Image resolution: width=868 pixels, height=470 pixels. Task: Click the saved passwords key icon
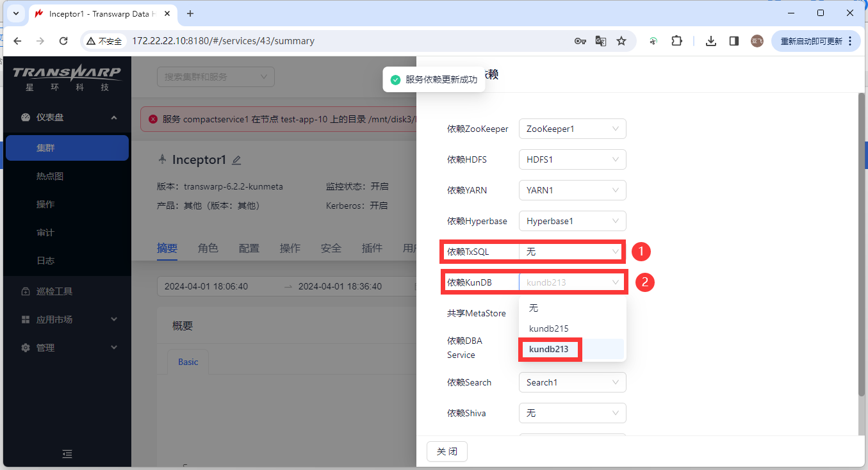[580, 41]
